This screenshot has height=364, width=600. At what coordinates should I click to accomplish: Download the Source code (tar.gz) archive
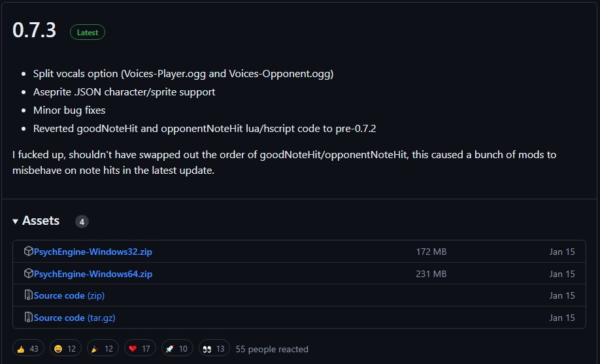[75, 318]
